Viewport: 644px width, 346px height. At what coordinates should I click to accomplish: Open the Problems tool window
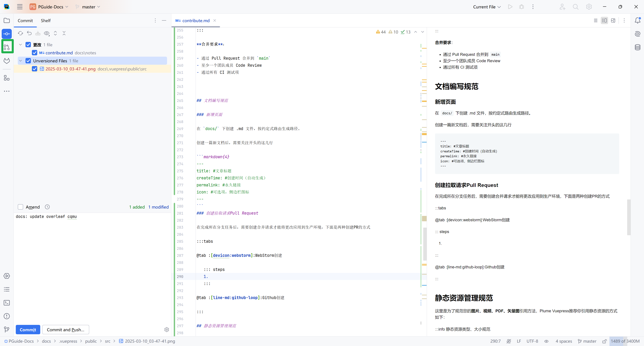tap(7, 316)
